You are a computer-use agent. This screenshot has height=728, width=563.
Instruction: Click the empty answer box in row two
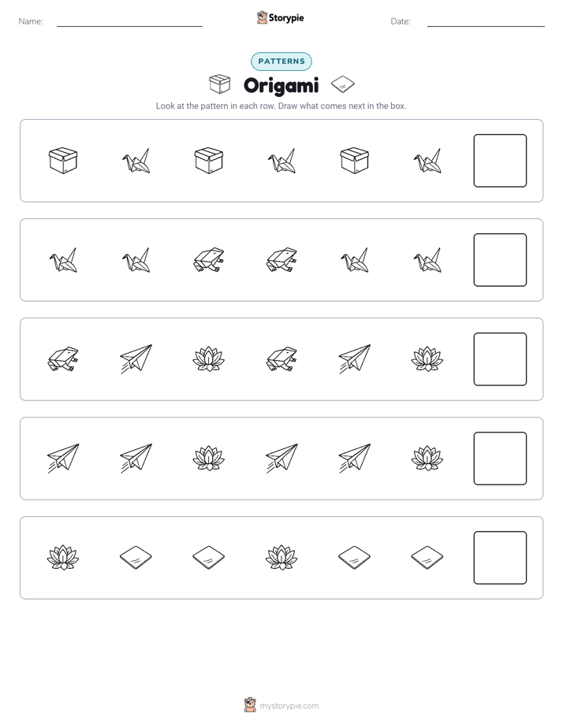click(x=500, y=260)
